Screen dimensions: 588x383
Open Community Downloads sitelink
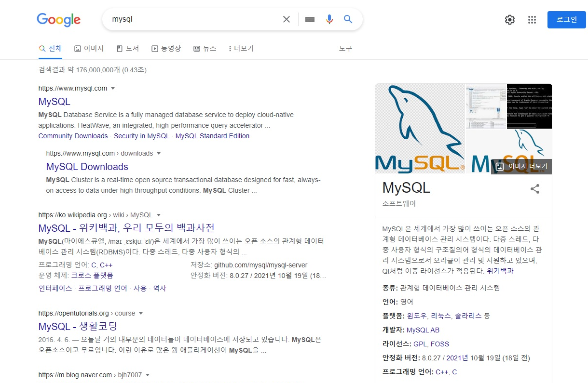73,136
